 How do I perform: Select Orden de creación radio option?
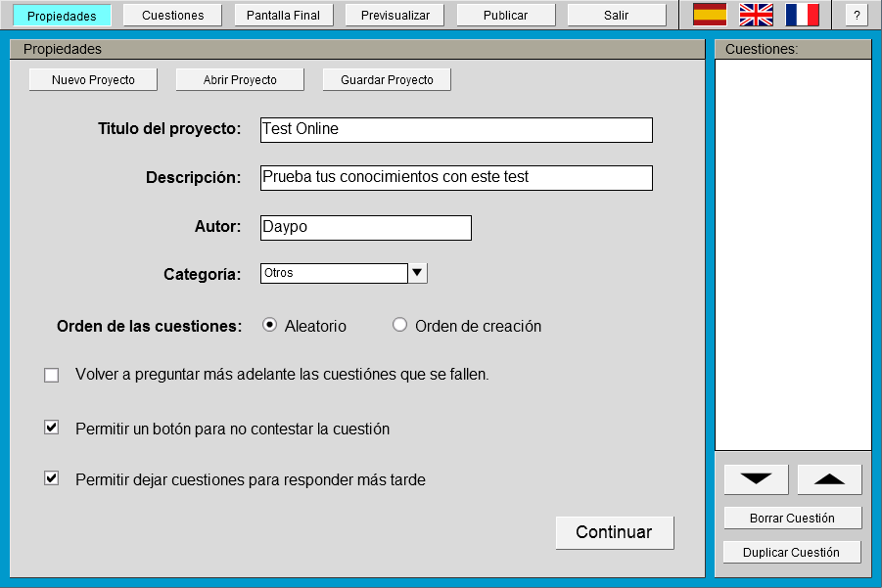click(400, 325)
